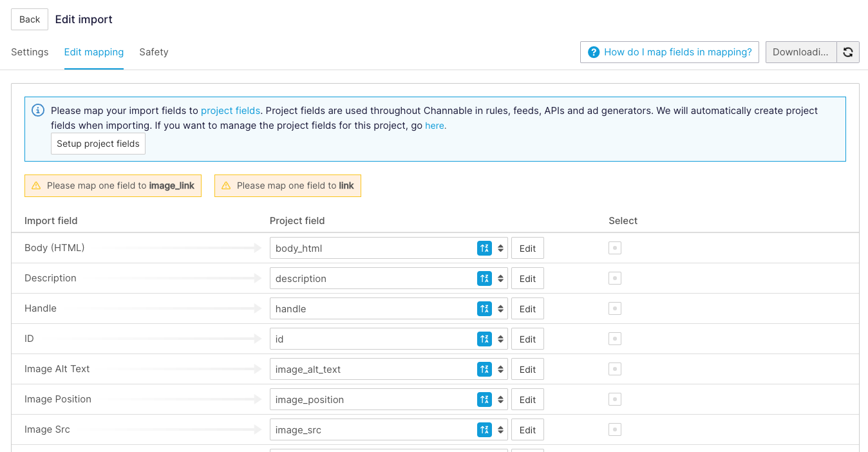Click the refresh icon next to Downloading
The image size is (868, 452).
point(848,52)
